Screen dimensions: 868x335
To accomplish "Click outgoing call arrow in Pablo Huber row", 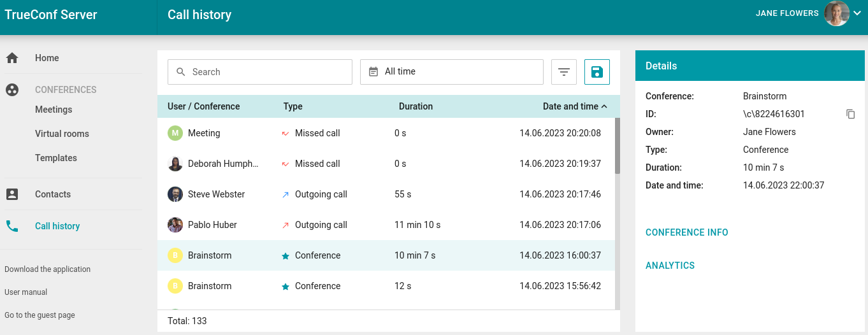I will coord(286,225).
